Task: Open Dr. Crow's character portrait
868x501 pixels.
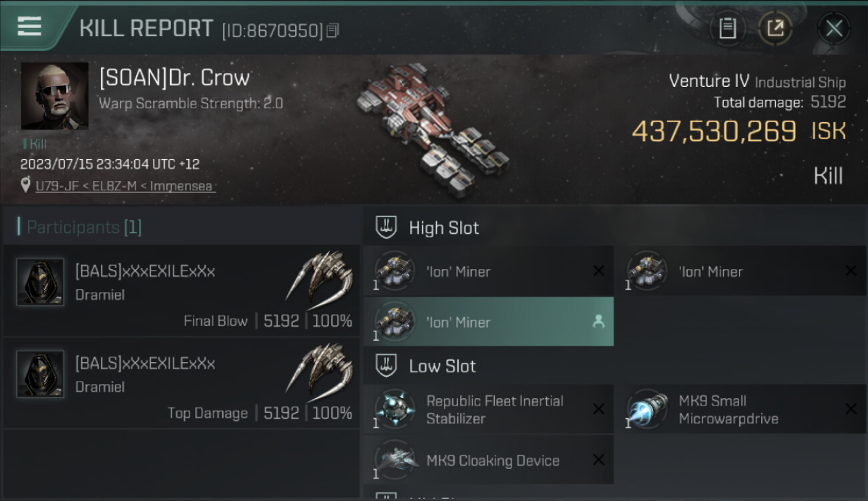Action: point(54,96)
